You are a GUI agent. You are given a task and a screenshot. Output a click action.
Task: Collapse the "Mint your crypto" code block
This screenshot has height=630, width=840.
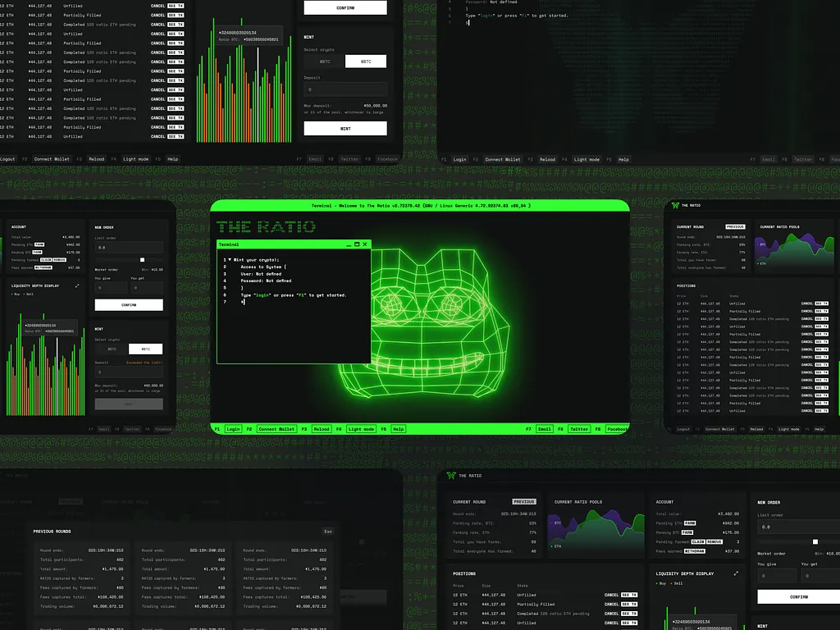point(230,260)
